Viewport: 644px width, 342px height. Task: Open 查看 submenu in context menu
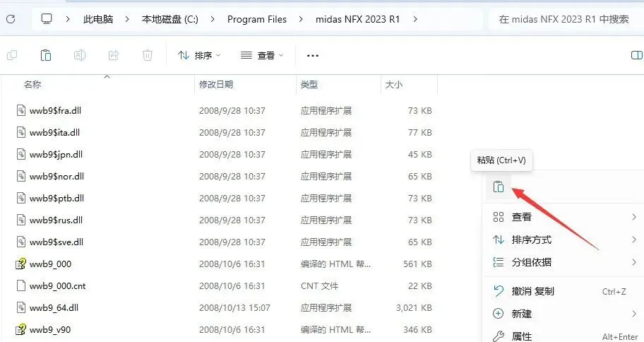pos(564,217)
